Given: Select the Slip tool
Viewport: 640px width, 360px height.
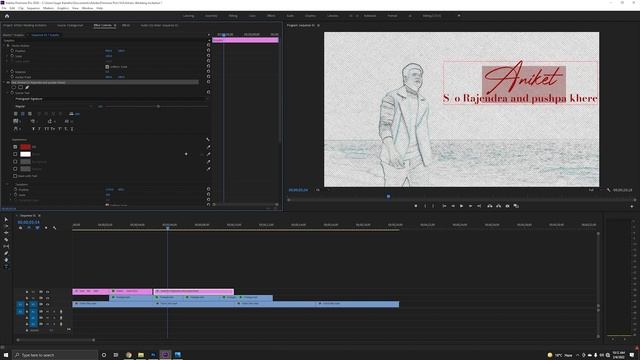Looking at the screenshot, I should (6, 247).
